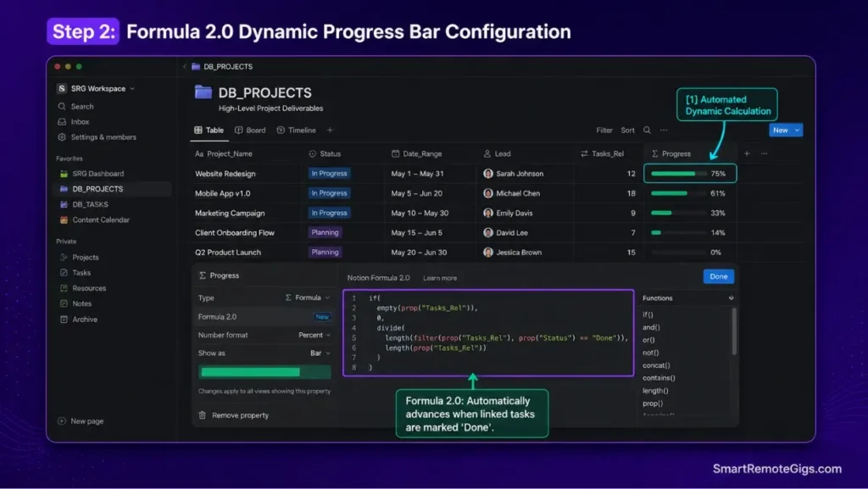868x489 pixels.
Task: Change Number format Percent dropdown
Action: pyautogui.click(x=314, y=336)
